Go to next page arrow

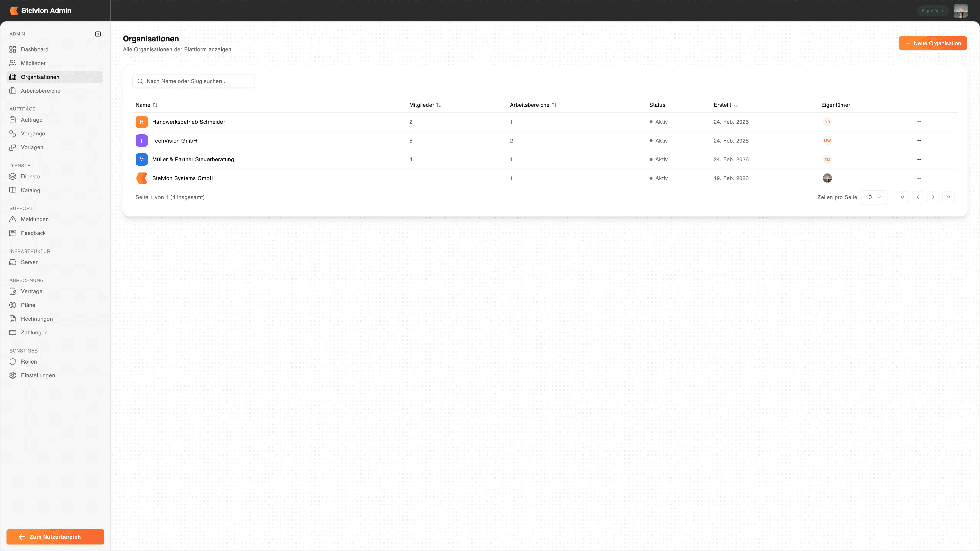(x=933, y=197)
